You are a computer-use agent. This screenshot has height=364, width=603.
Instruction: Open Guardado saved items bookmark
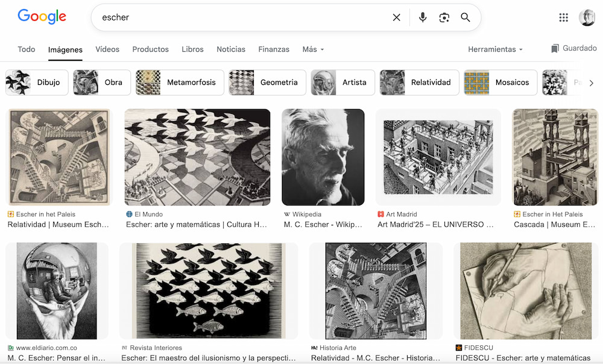click(574, 48)
